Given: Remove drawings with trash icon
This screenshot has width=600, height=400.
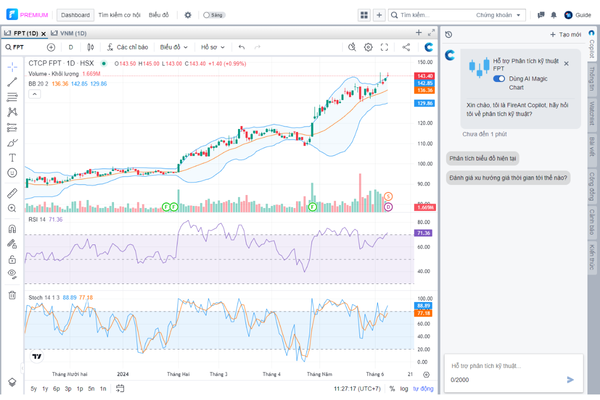Looking at the screenshot, I should pyautogui.click(x=12, y=295).
